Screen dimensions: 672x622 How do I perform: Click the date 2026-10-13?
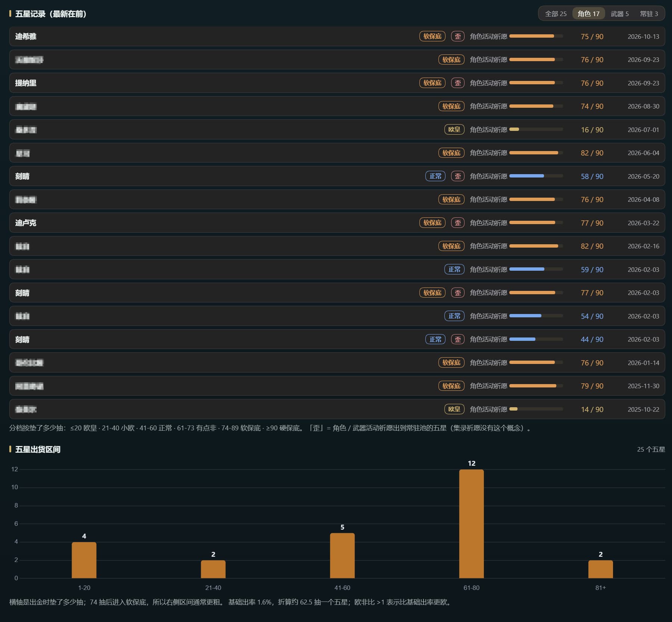(x=643, y=37)
